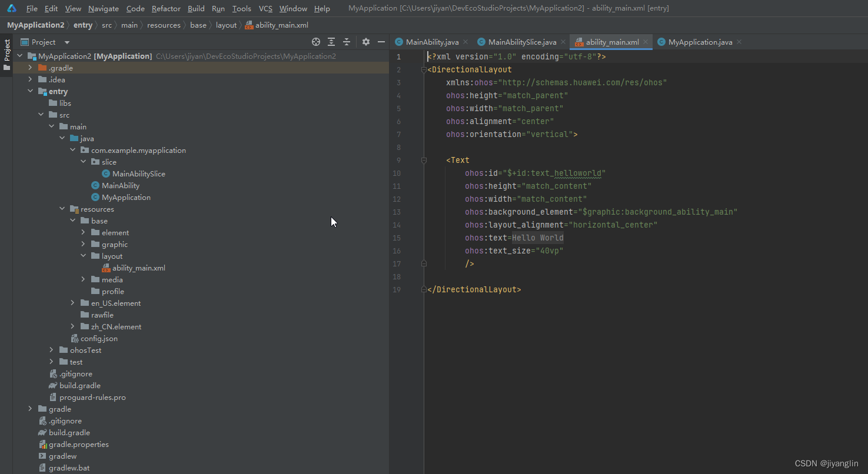Close the MyApplication.java tab
The image size is (868, 474).
739,42
